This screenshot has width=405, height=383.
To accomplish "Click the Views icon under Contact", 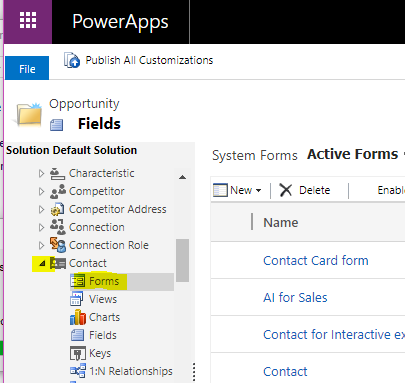I will pos(77,299).
